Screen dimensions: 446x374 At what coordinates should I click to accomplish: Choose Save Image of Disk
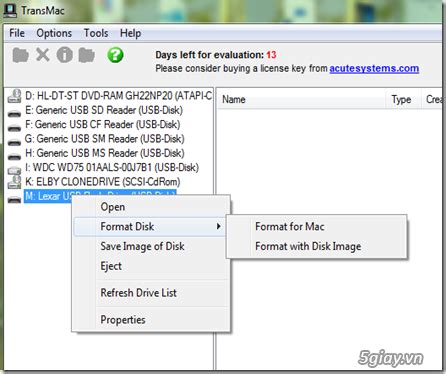(x=151, y=246)
